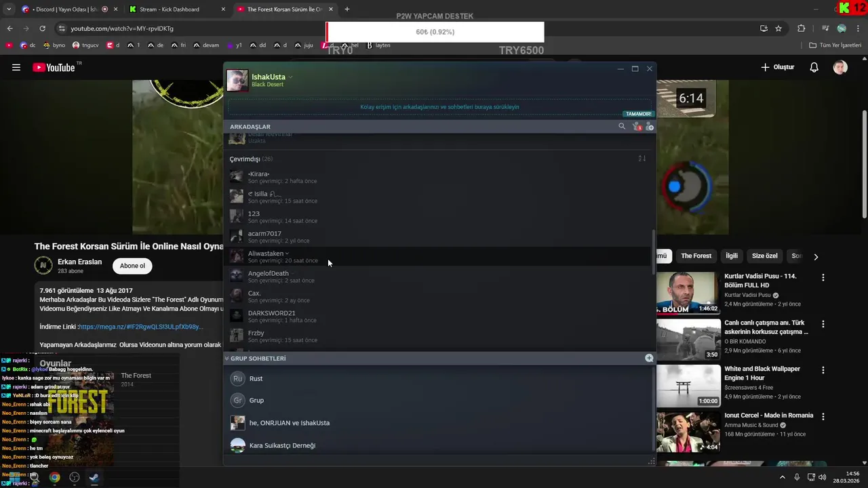Open the Grup group chat
This screenshot has height=488, width=868.
click(439, 401)
